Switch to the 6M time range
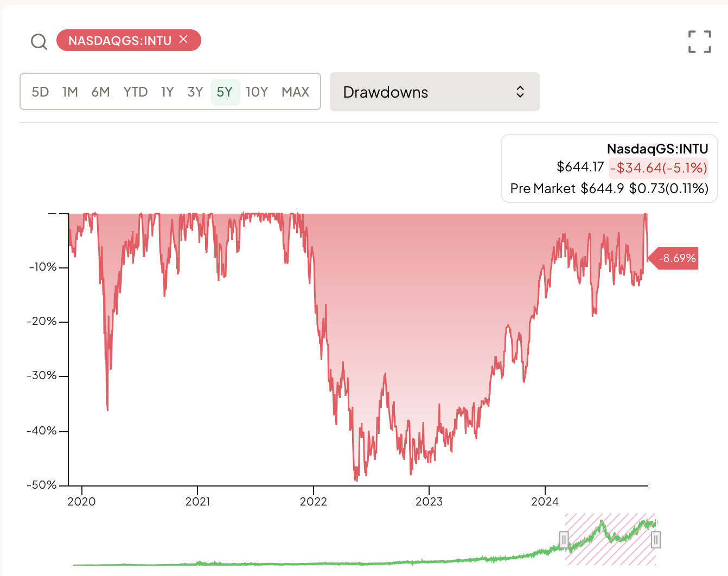Image resolution: width=728 pixels, height=576 pixels. [x=100, y=92]
